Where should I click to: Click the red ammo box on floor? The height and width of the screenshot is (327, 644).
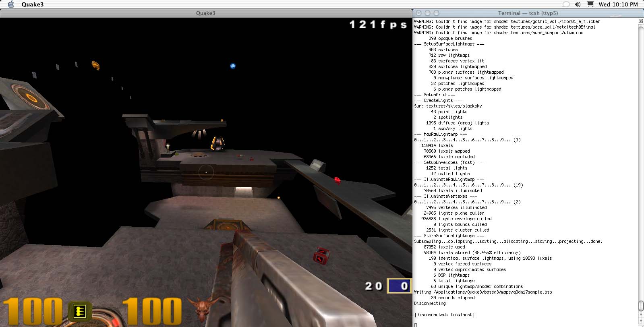coord(321,255)
